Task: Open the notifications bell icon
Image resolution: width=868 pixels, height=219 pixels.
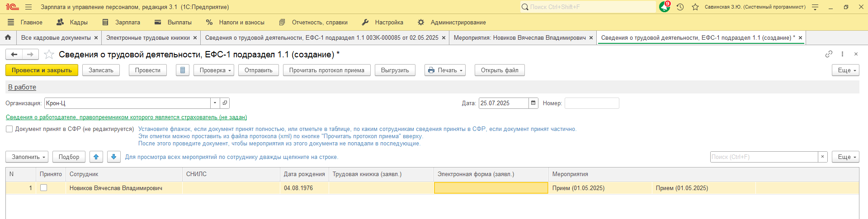Action: point(664,7)
